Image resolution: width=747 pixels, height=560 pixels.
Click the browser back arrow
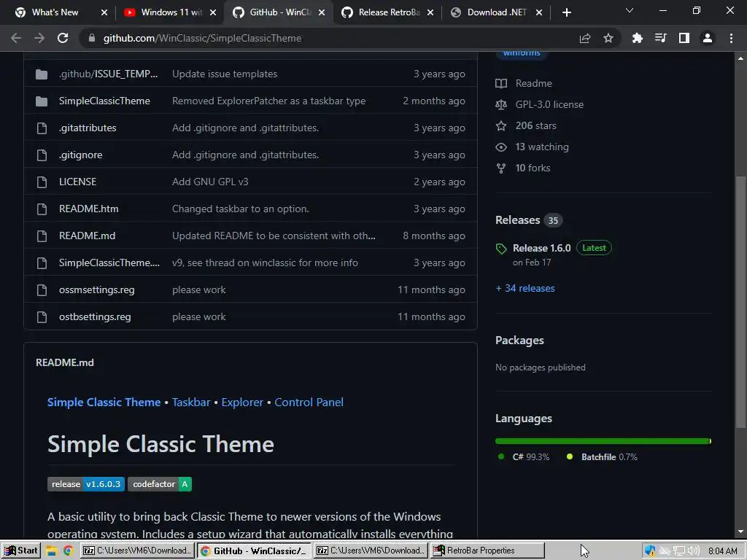click(x=16, y=38)
